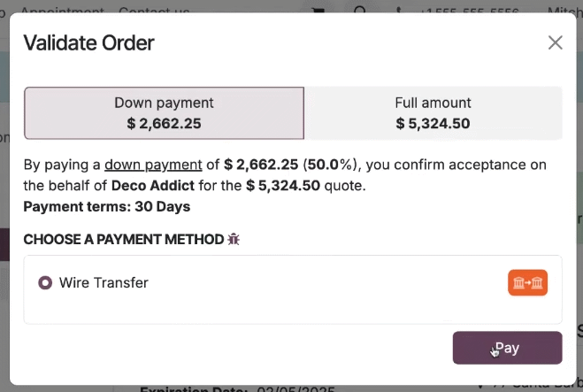
Task: Click the Santa Barbara address text behind dialog
Action: tap(537, 387)
